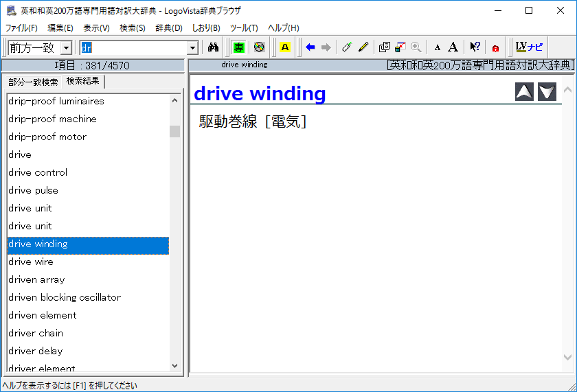Open the しおり(B) menu
Screen dimensions: 577x392
[x=206, y=28]
